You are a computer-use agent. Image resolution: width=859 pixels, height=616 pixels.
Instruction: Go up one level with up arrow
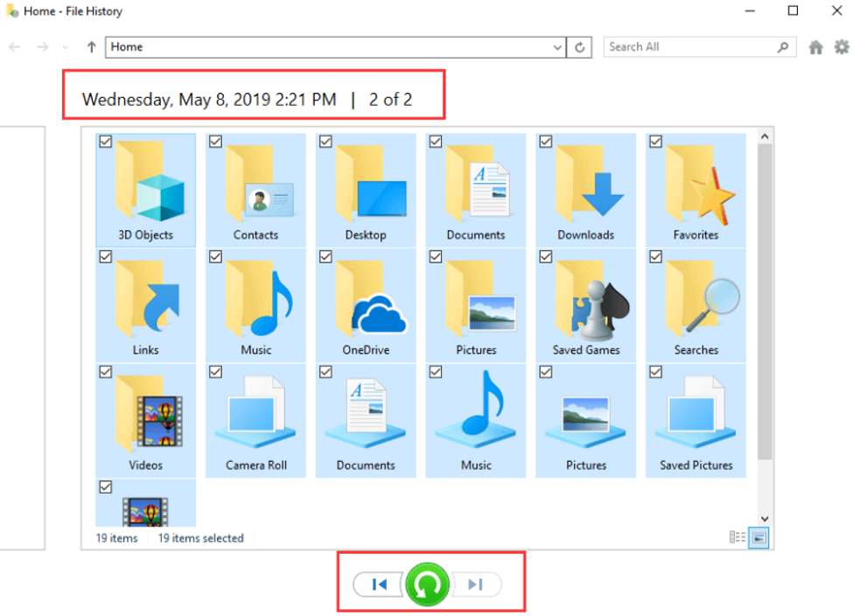(91, 47)
